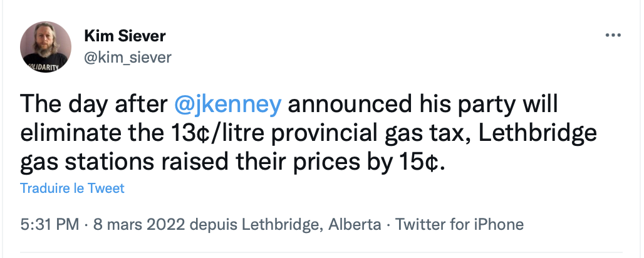
Task: Click 'The day after' at the tweet start
Action: [94, 105]
